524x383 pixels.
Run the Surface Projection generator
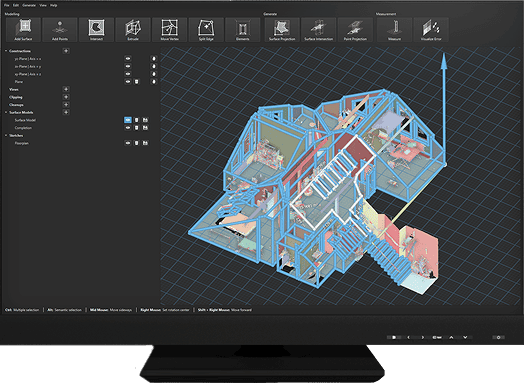282,30
